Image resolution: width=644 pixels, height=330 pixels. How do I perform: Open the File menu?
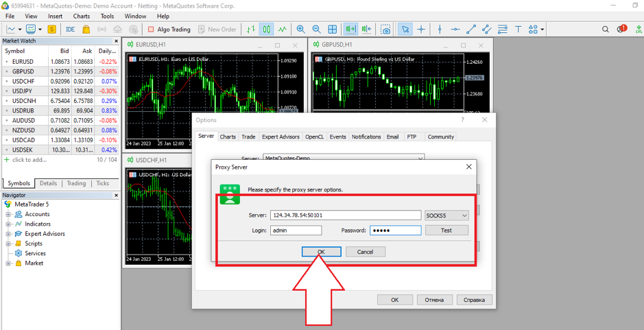coord(10,16)
